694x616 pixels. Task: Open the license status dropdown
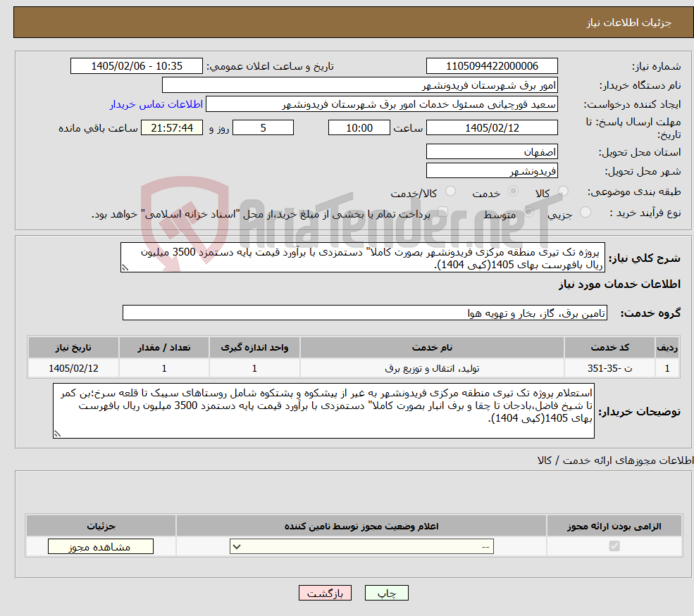(361, 546)
